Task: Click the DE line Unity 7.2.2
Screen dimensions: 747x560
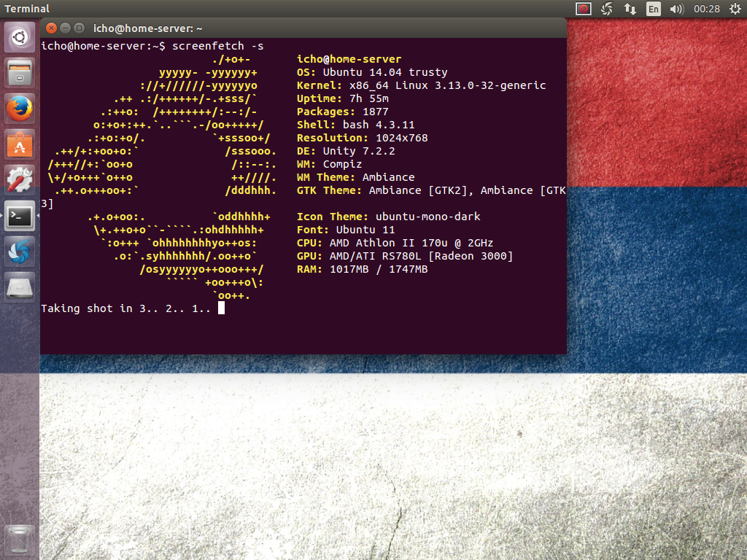Action: pos(346,151)
